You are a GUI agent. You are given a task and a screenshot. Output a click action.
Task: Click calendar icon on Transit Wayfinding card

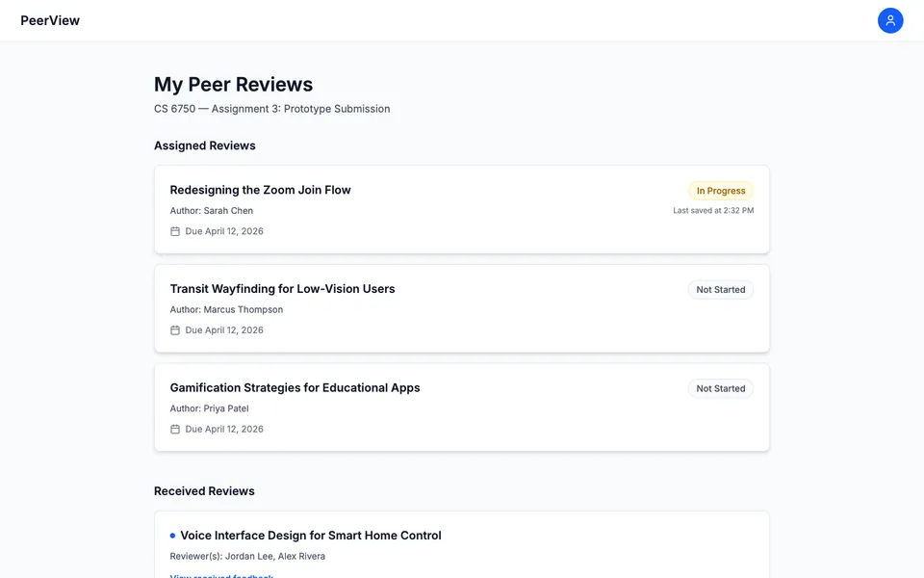175,330
